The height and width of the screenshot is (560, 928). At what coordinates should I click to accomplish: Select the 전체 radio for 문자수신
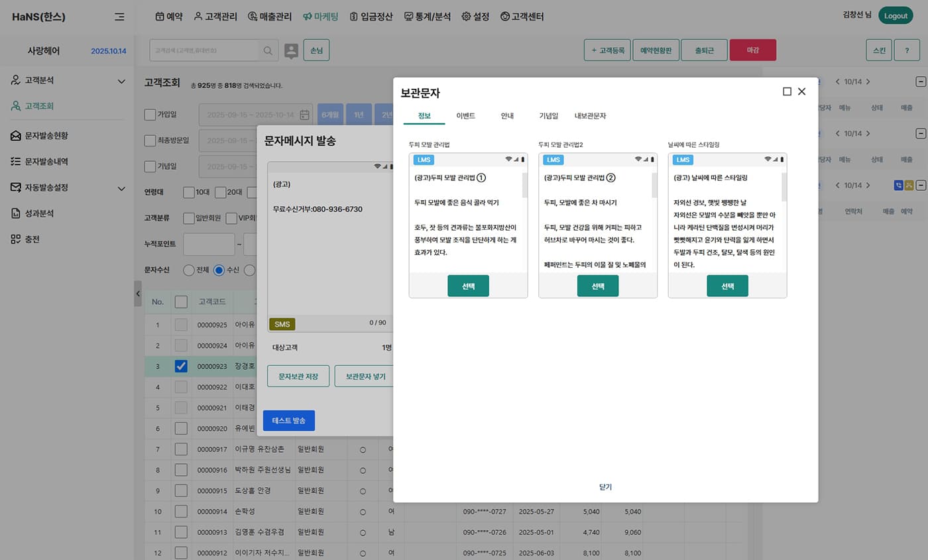[189, 270]
